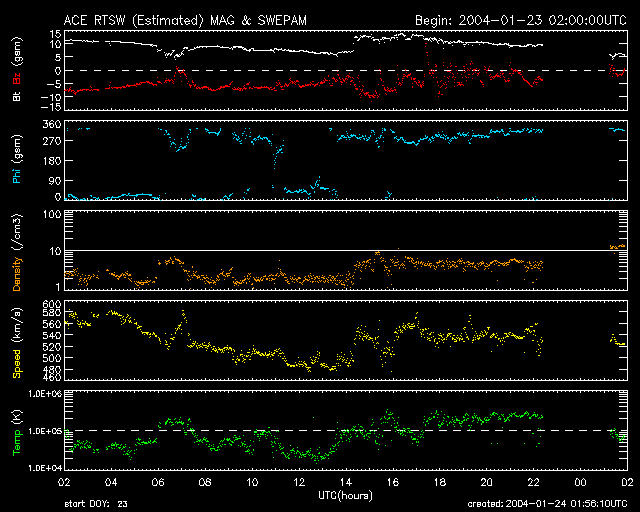This screenshot has width=640, height=512.
Task: Click the -15 label on Bt/Bz axis
Action: [x=51, y=107]
